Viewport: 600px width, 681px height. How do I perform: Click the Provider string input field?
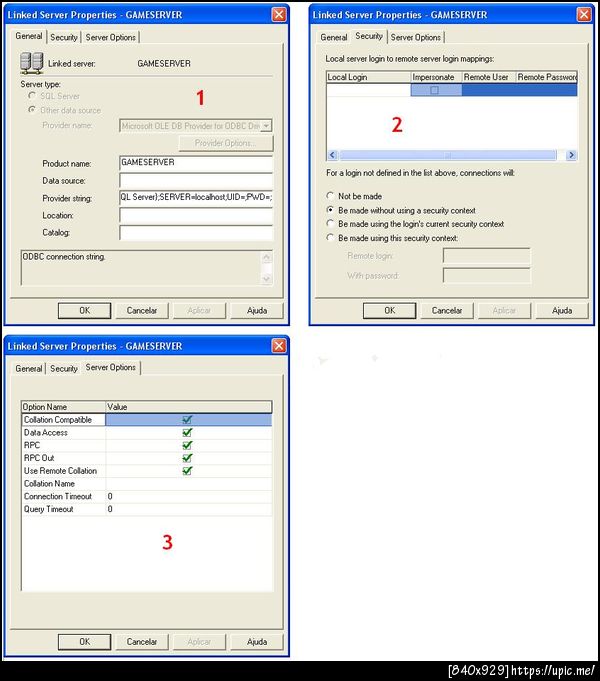[x=196, y=198]
